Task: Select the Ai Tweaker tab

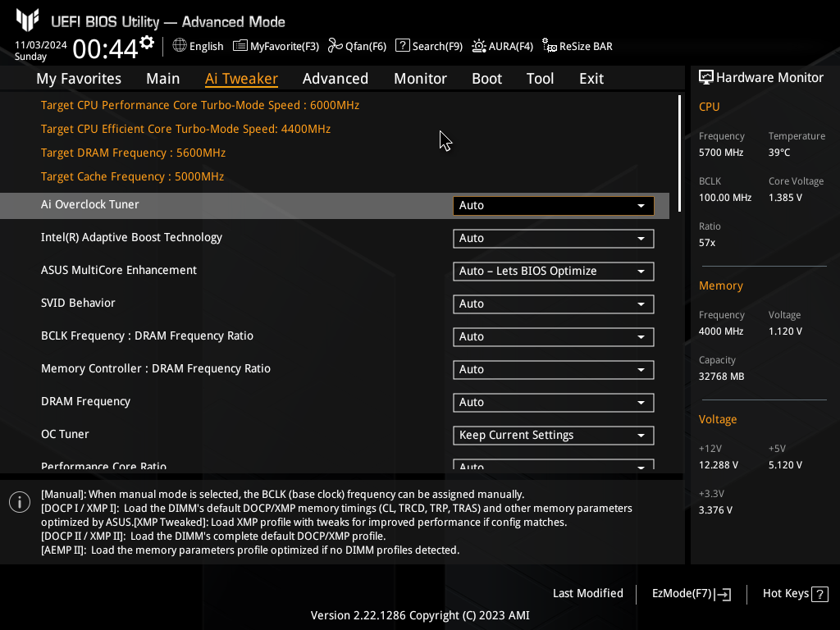Action: [241, 79]
